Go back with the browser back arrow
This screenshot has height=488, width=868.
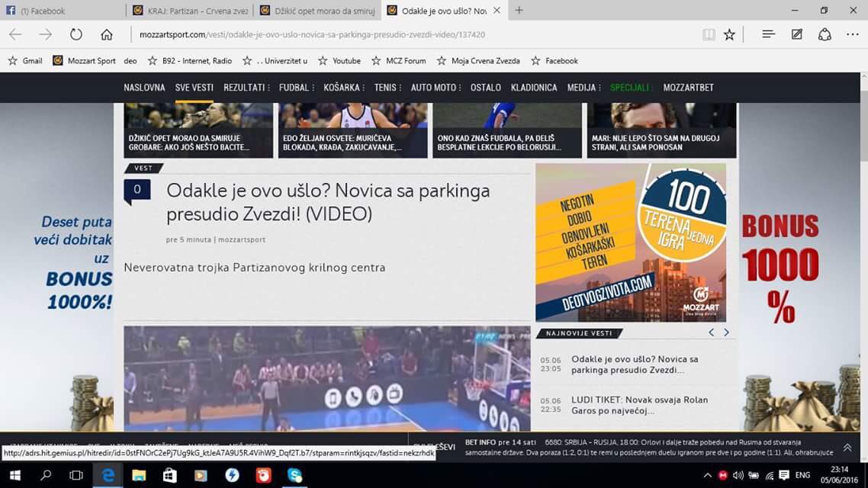[x=15, y=34]
